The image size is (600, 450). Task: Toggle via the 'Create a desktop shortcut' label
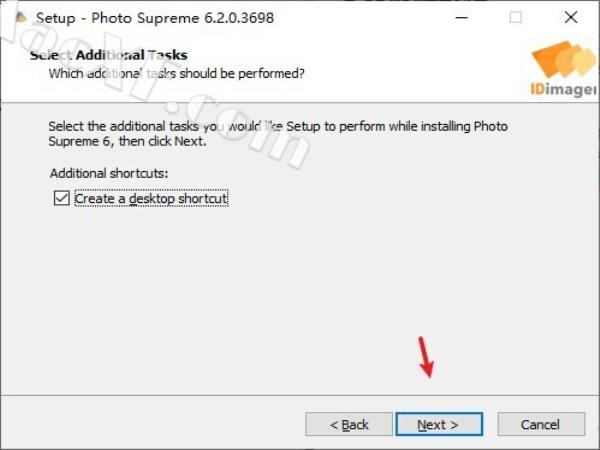[151, 199]
